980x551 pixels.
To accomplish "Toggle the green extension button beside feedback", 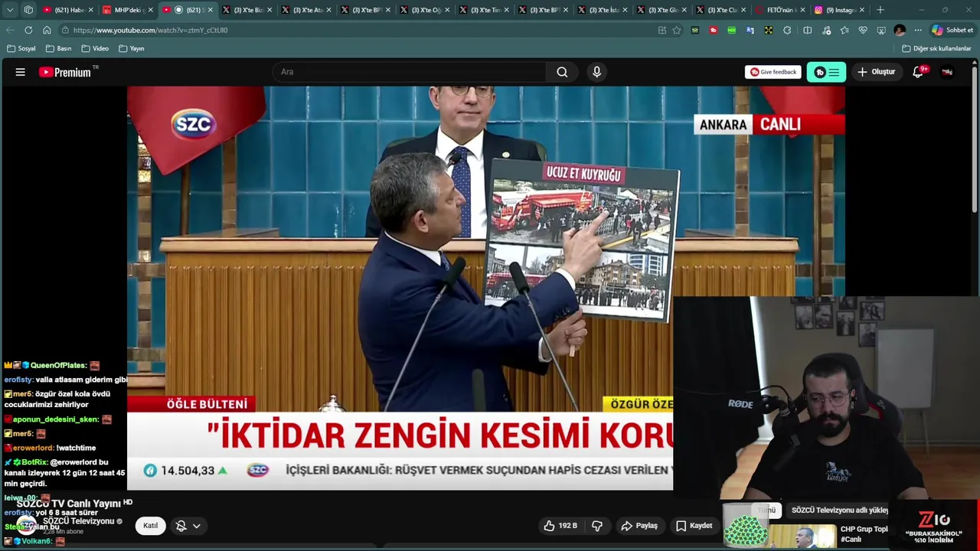I will pos(826,72).
